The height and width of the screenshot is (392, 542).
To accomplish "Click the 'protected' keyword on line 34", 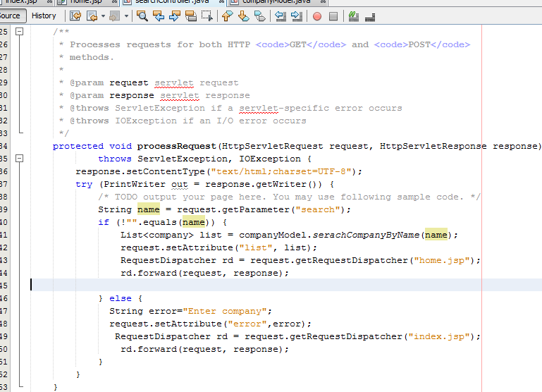I will coord(78,146).
